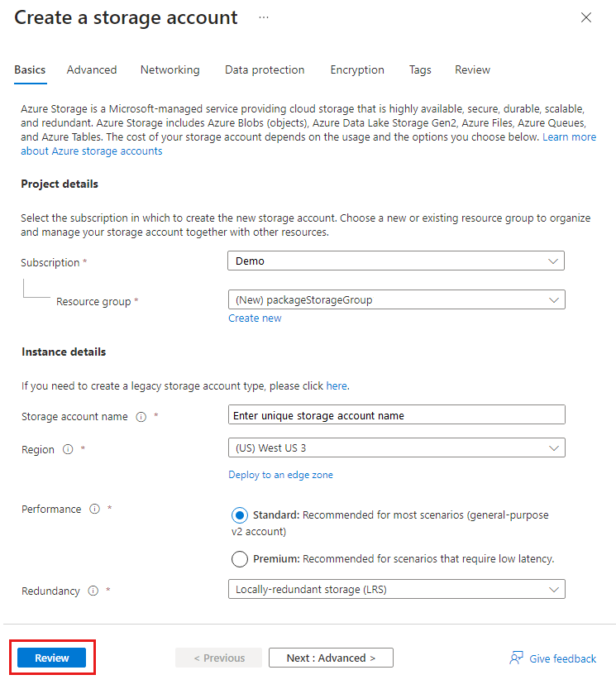Image resolution: width=616 pixels, height=694 pixels.
Task: Close the Create a storage account pane
Action: 586,17
